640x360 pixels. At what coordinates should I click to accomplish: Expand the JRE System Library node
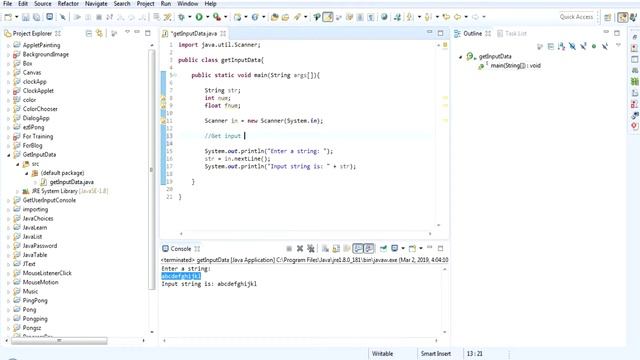click(18, 191)
